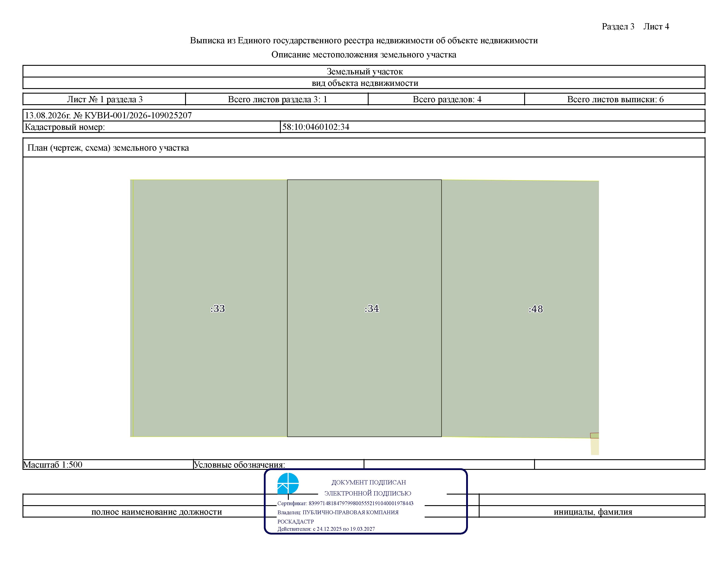Click 'ДОКУМЕНТ ПОДПИСАН' signature stamp heading

click(369, 482)
